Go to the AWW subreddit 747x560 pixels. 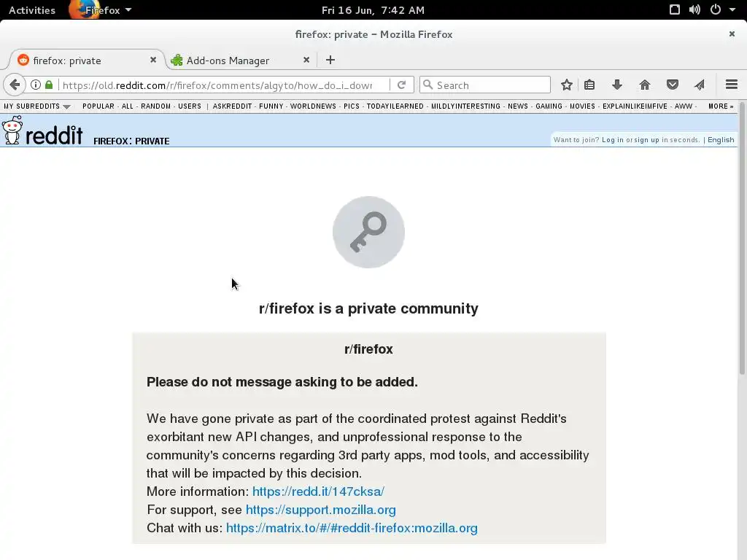pyautogui.click(x=683, y=106)
